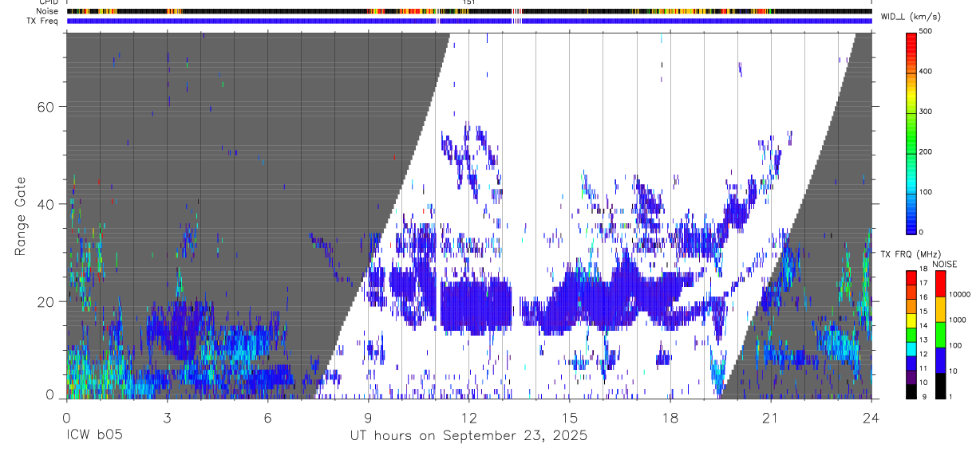The width and height of the screenshot is (980, 452).
Task: Click the 'Noise' strip label at top left
Action: pyautogui.click(x=48, y=11)
